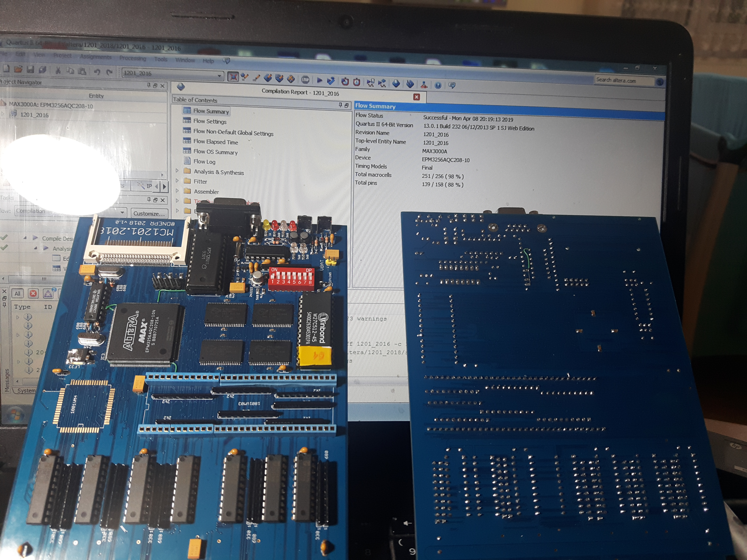Open the Assignments menu

[96, 57]
